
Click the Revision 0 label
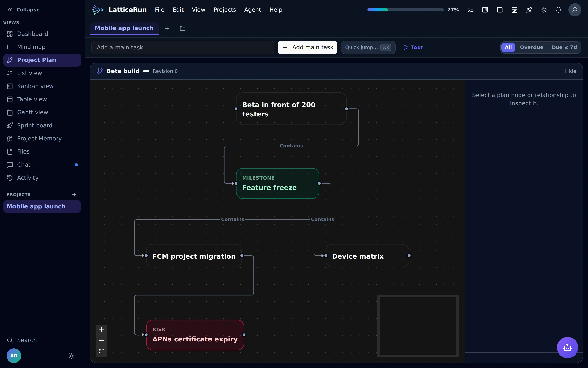165,71
